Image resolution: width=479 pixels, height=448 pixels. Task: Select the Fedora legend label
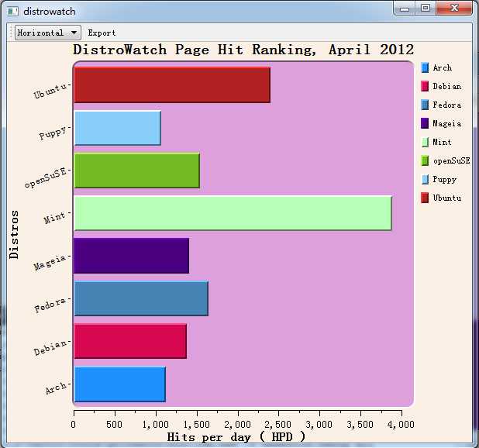coord(447,105)
